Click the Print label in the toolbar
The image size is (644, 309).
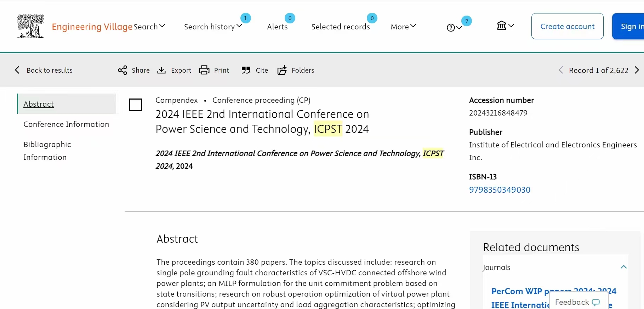click(222, 70)
